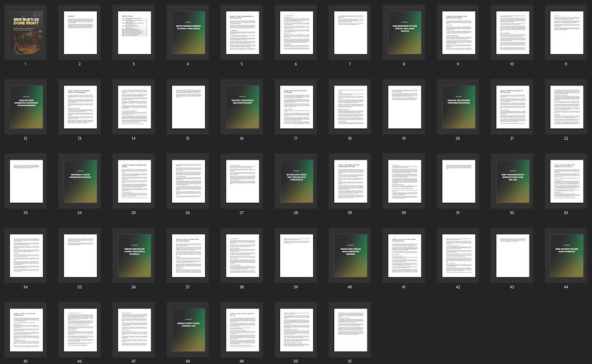Image resolution: width=592 pixels, height=364 pixels.
Task: Click the 'Take Inventory of Your Special Skills' cover
Action: click(x=404, y=33)
